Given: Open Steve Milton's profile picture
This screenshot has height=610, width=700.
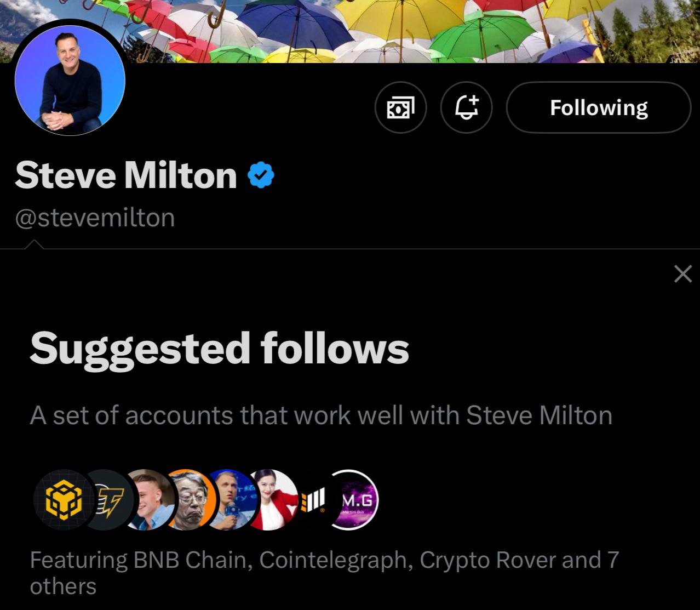Looking at the screenshot, I should [x=70, y=81].
